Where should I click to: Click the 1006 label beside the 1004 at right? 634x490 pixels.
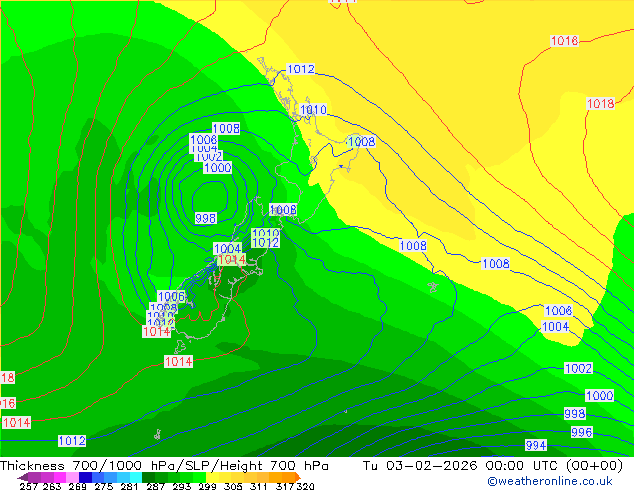tap(558, 310)
